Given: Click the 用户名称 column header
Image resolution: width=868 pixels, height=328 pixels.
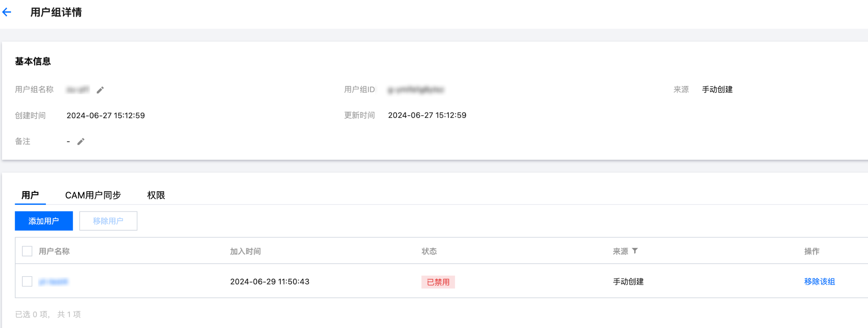Looking at the screenshot, I should point(54,251).
